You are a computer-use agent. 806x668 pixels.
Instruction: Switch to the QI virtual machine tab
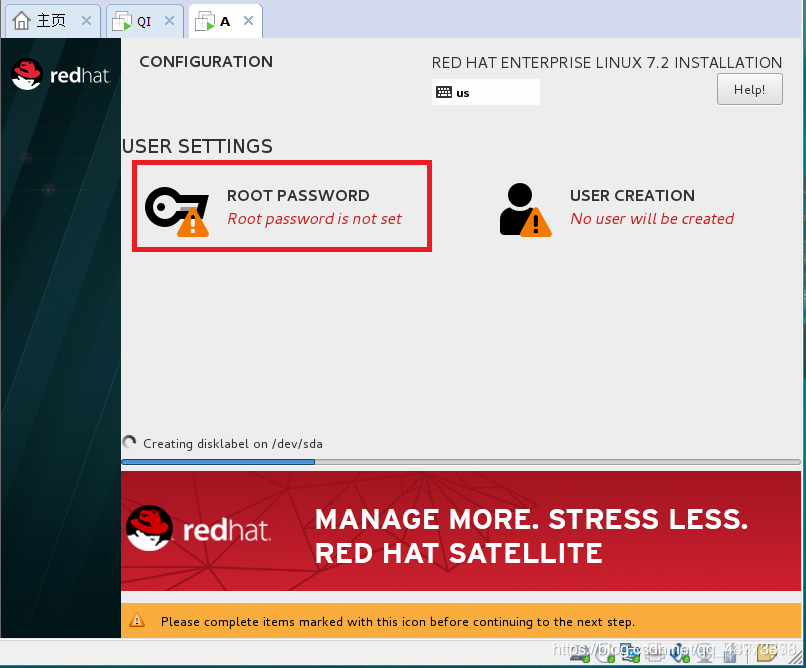tap(145, 21)
